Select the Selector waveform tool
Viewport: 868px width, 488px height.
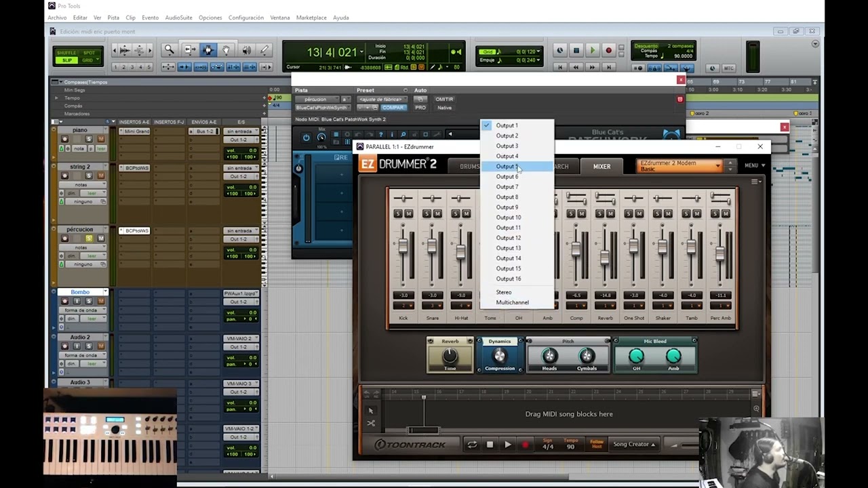click(208, 50)
